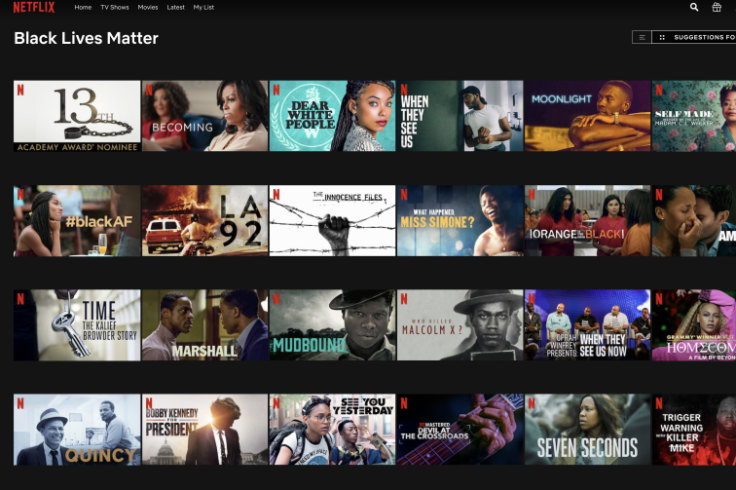Select the Becoming title card

(205, 116)
